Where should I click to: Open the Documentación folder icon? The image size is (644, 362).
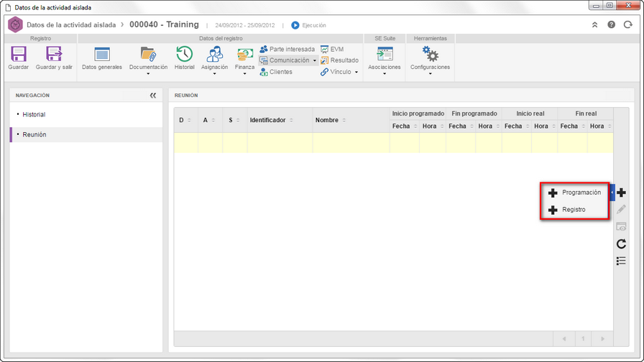148,54
